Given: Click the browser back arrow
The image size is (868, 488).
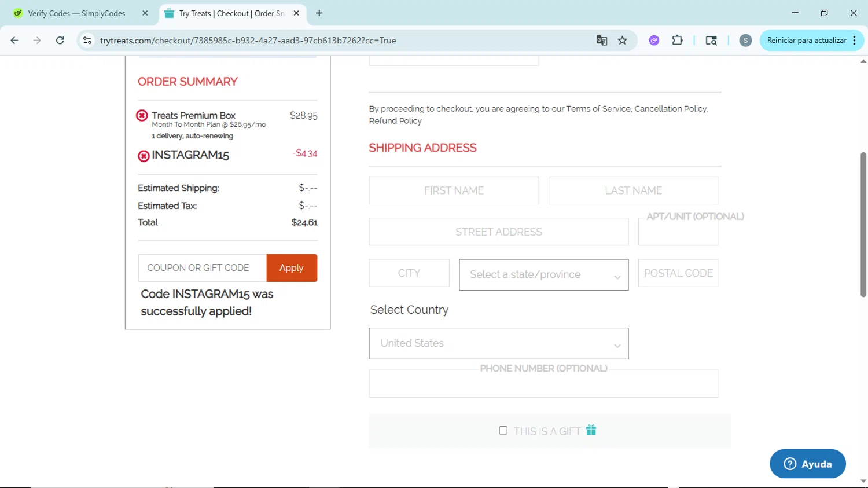Looking at the screenshot, I should click(x=14, y=41).
